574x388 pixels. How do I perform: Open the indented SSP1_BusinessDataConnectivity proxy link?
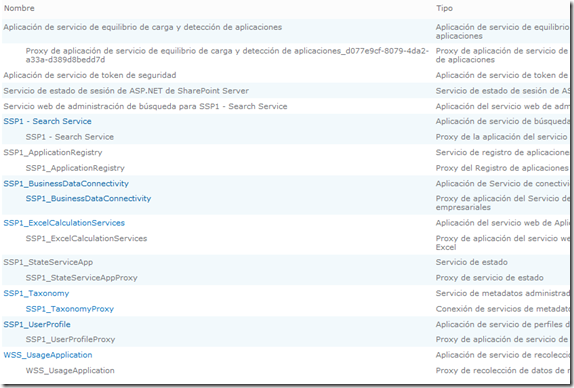88,198
